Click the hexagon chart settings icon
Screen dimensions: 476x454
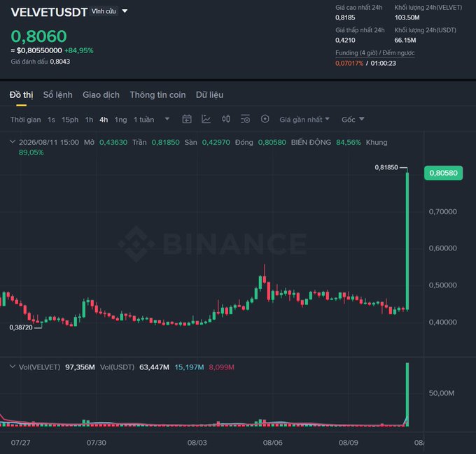click(265, 119)
